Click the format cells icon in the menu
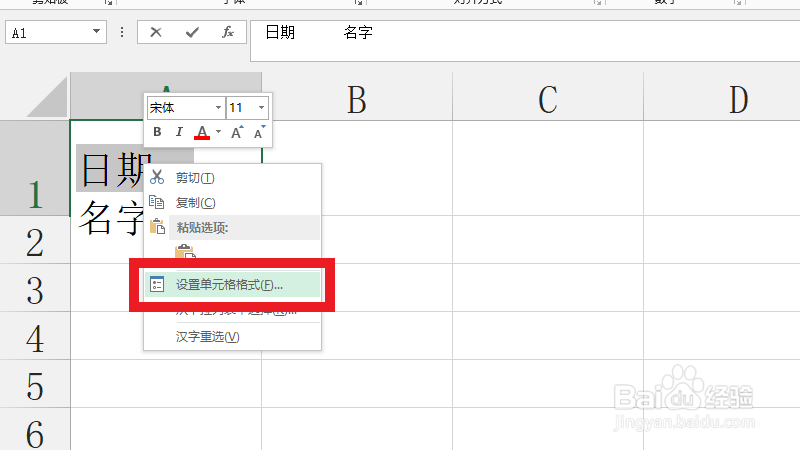 click(x=157, y=284)
